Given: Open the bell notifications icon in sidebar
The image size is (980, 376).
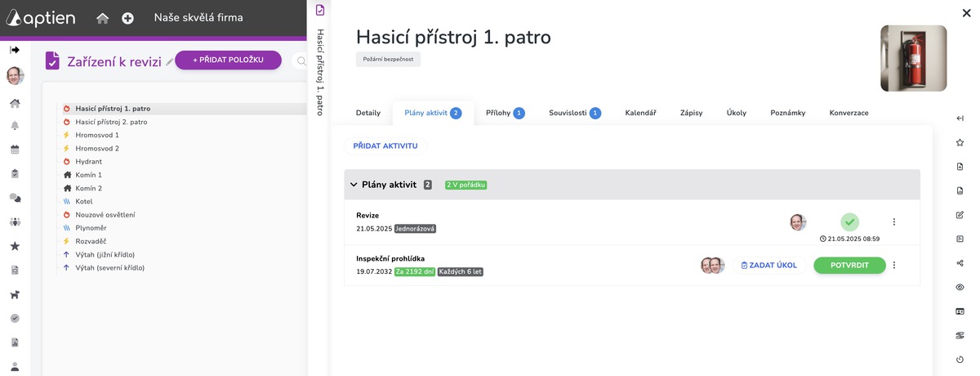Looking at the screenshot, I should (15, 126).
